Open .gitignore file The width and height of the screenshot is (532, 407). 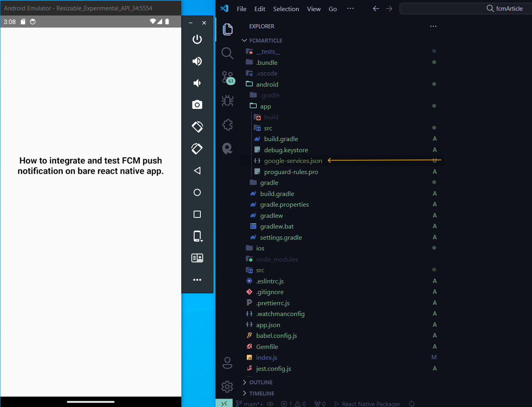coord(342,292)
